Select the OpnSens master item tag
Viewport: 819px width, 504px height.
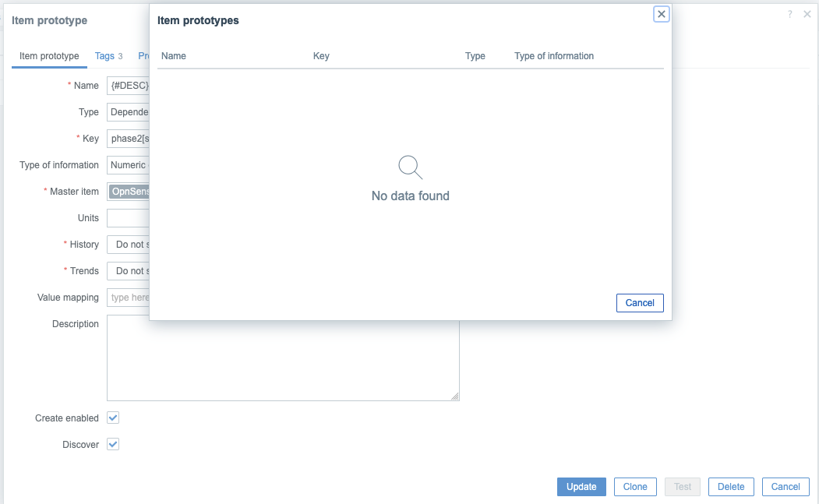pyautogui.click(x=129, y=192)
